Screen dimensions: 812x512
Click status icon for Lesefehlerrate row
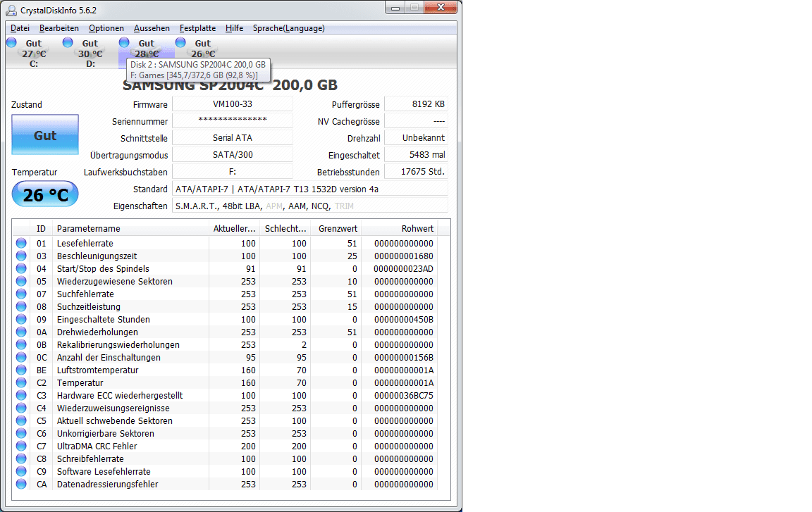tap(21, 243)
